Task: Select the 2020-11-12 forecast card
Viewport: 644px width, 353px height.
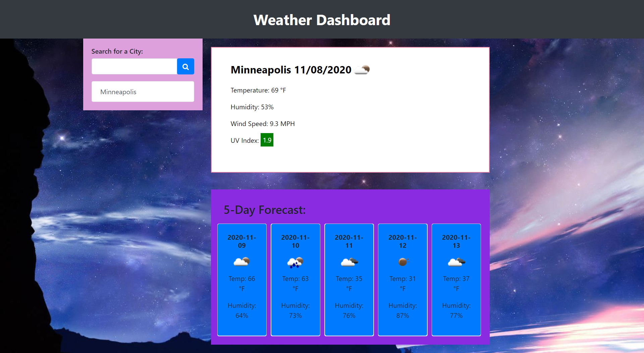Action: pos(402,279)
